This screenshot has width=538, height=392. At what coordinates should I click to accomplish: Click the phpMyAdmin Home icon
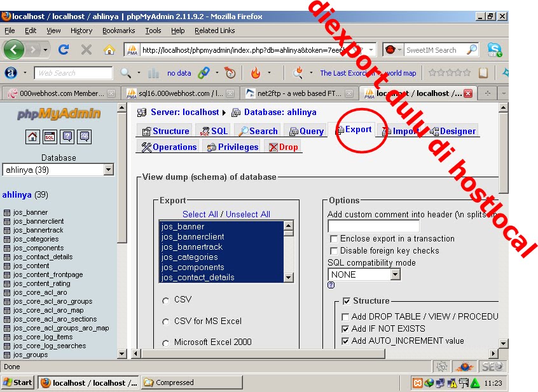pos(32,137)
